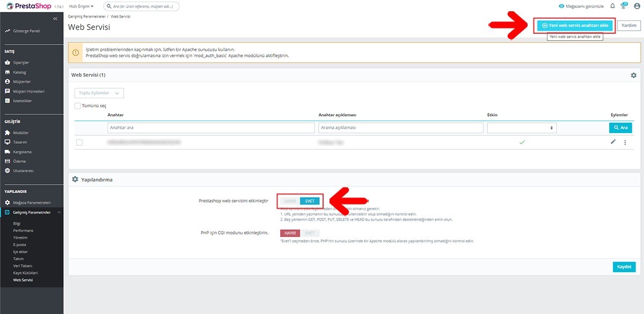Viewport: 644px width, 314px height.
Task: Focus the Arama açıklaması filter field
Action: click(x=400, y=128)
